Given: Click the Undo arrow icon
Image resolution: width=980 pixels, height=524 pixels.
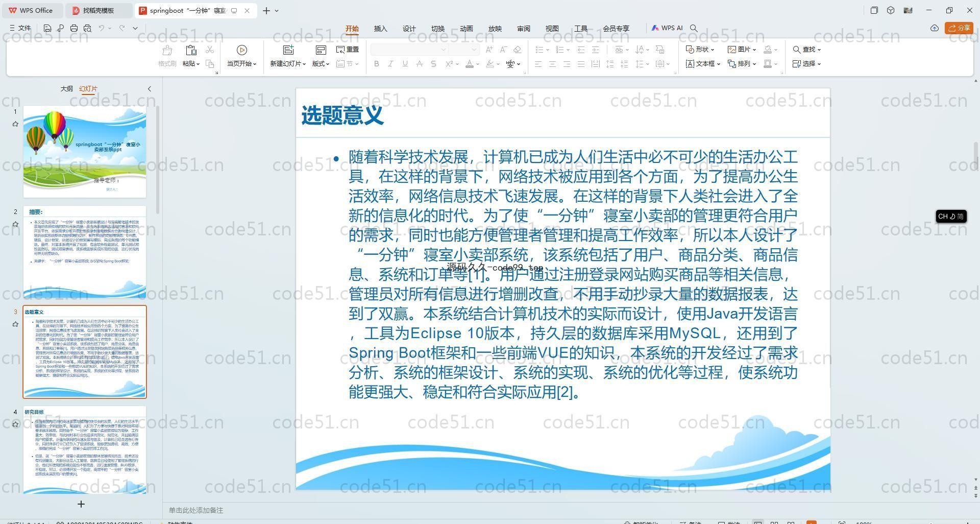Looking at the screenshot, I should [x=102, y=28].
